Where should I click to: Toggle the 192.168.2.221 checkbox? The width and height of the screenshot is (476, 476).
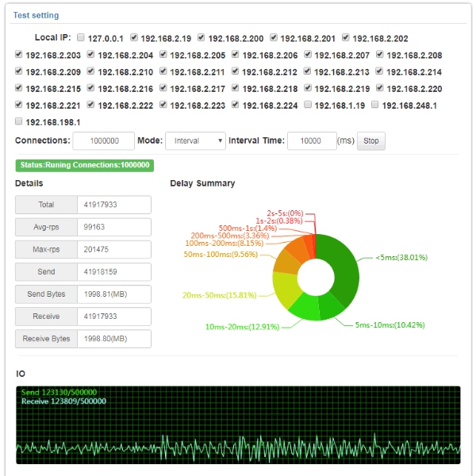pos(18,105)
